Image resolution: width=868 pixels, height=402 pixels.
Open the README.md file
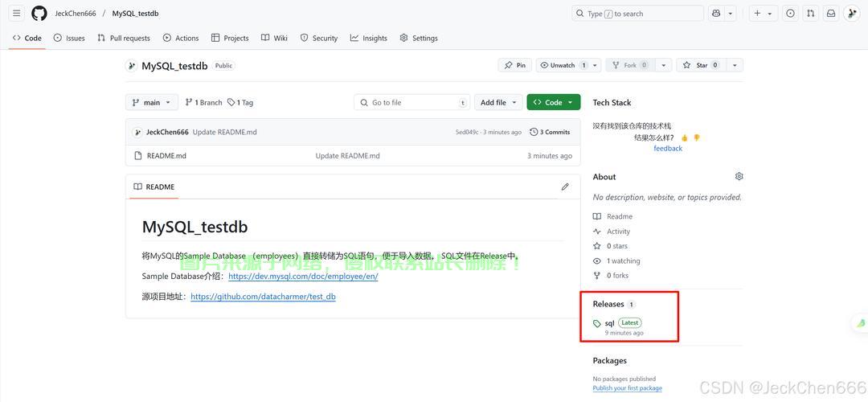166,156
